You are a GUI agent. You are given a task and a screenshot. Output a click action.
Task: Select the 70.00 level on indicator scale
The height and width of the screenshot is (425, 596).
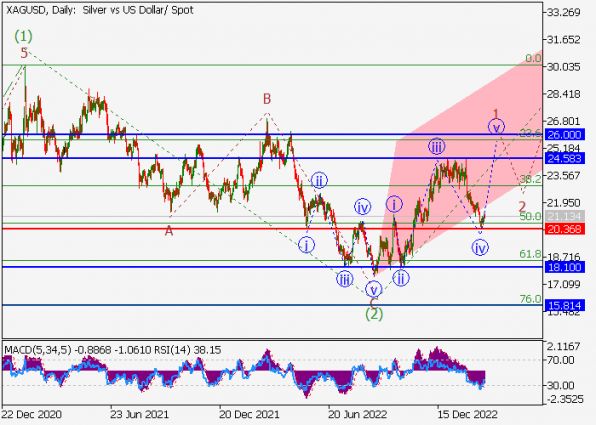point(561,360)
